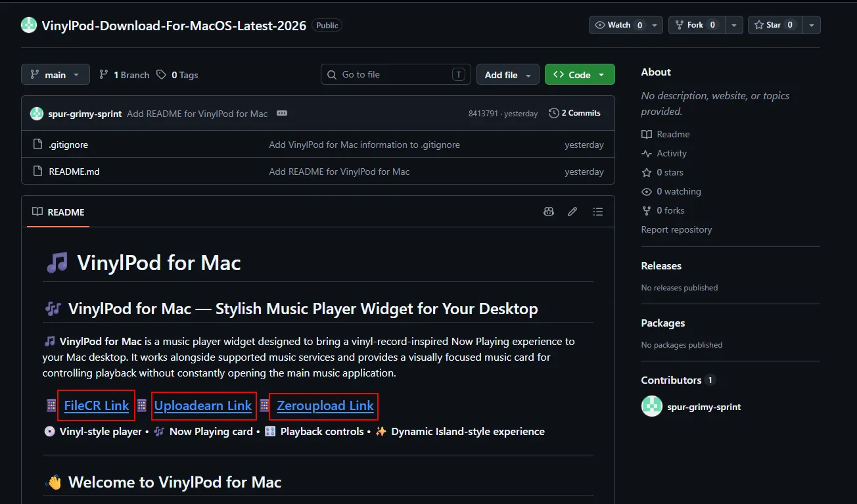Click spur-grimy-sprint avatar under Contributors
Viewport: 857px width, 504px height.
pyautogui.click(x=652, y=407)
